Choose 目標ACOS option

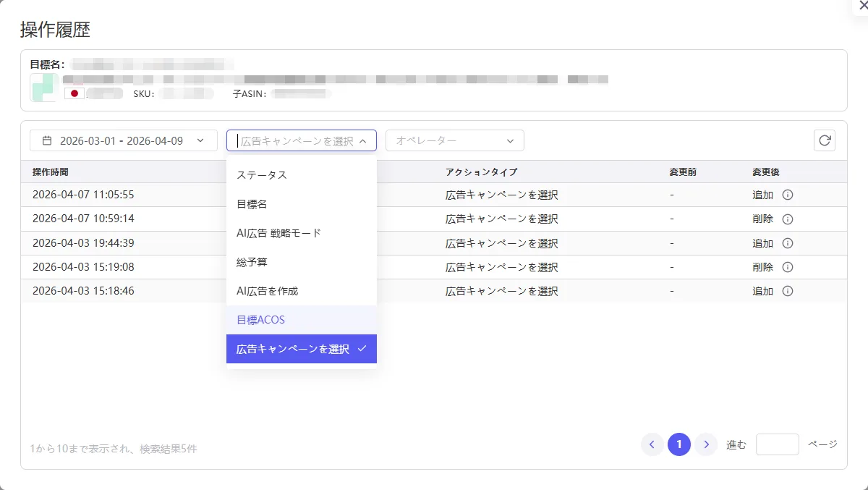tap(302, 320)
